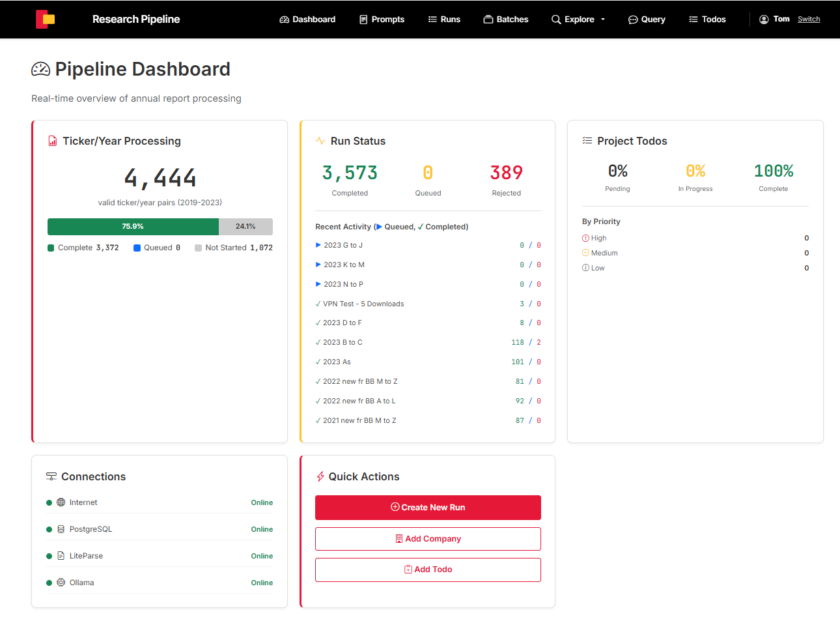Screen dimensions: 840x623
Task: Switch to the Batches page
Action: coord(505,20)
